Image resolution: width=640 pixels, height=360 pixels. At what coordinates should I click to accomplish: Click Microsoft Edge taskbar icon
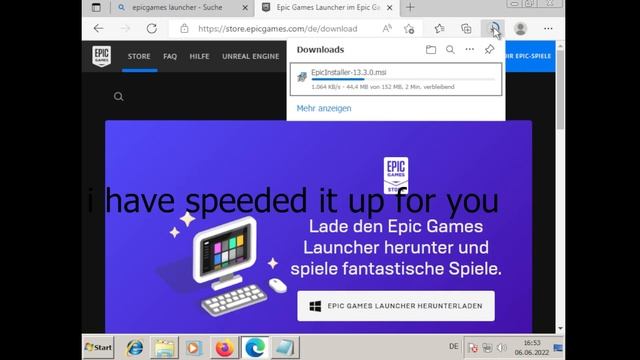click(255, 348)
